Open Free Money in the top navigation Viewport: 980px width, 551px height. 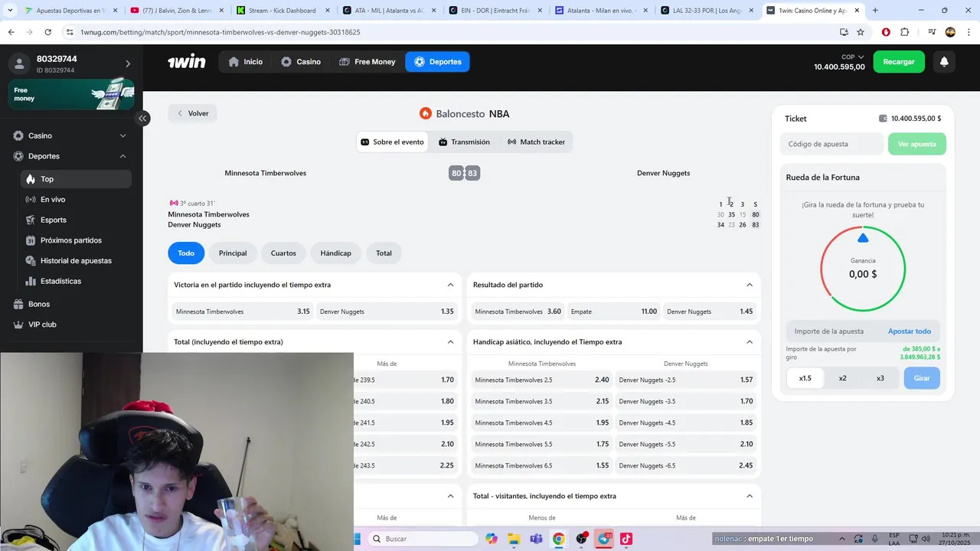[367, 62]
